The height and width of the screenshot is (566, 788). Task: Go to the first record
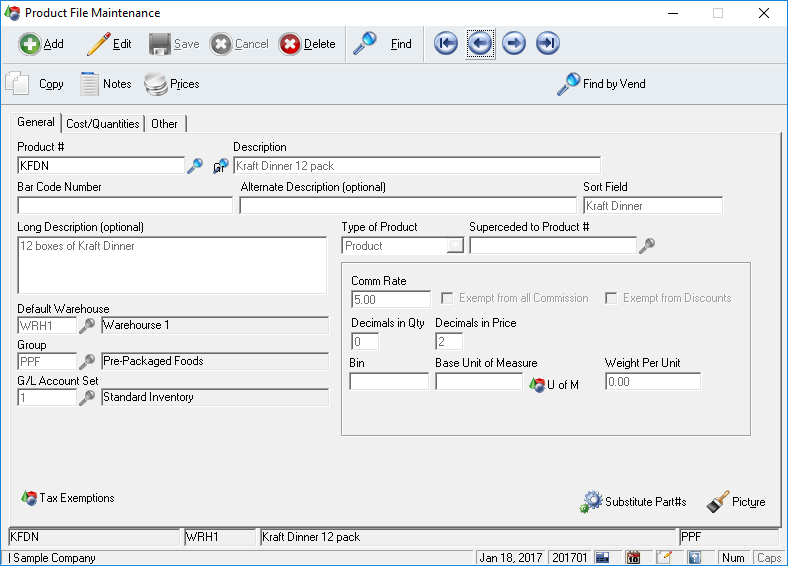click(x=446, y=44)
